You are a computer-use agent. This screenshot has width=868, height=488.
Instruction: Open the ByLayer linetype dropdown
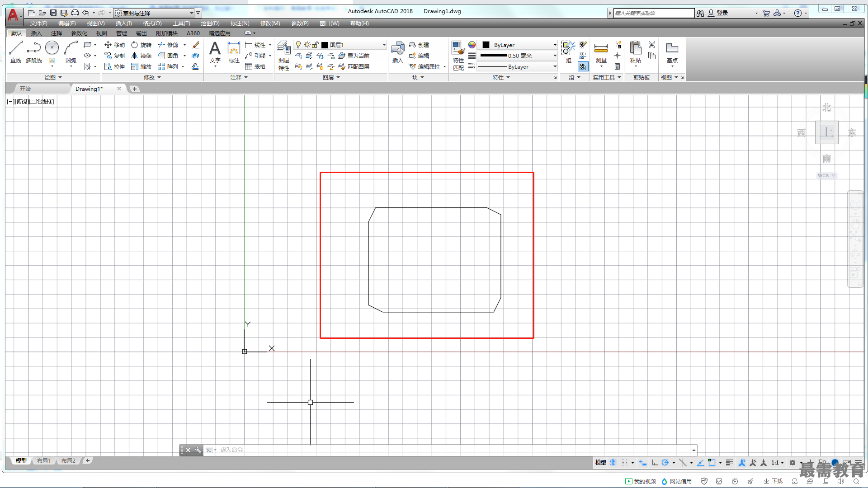click(518, 66)
